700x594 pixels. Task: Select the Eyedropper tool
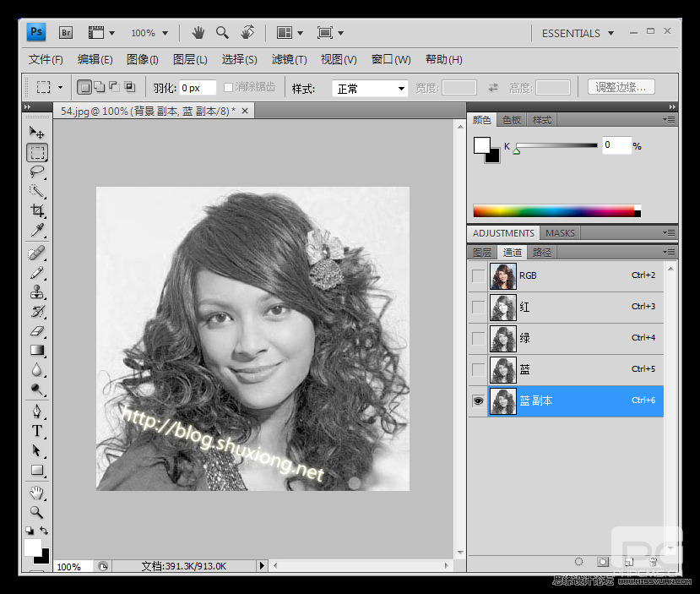tap(37, 230)
